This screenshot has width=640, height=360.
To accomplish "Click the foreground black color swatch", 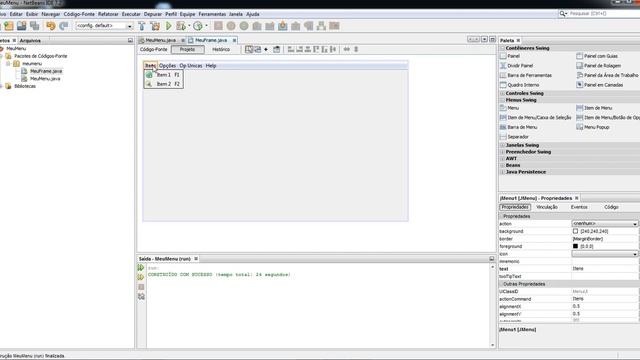I will click(x=575, y=247).
